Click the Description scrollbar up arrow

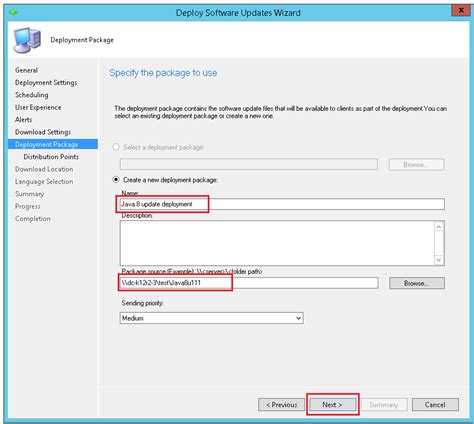coord(439,227)
